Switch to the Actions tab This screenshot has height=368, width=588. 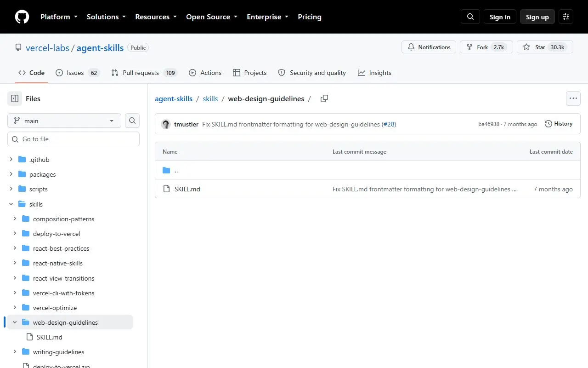pos(205,73)
